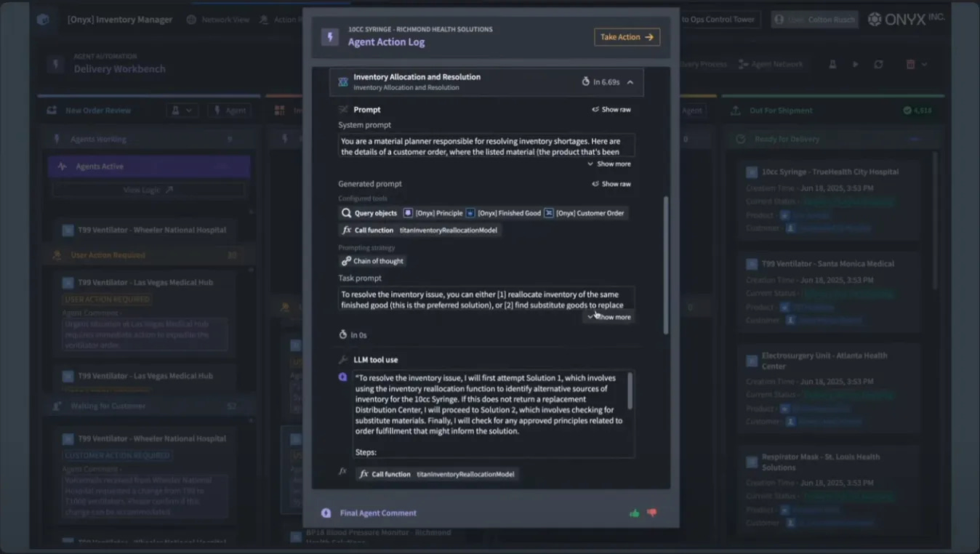Click the lightning bolt icon beside Agent Action Log

click(330, 36)
